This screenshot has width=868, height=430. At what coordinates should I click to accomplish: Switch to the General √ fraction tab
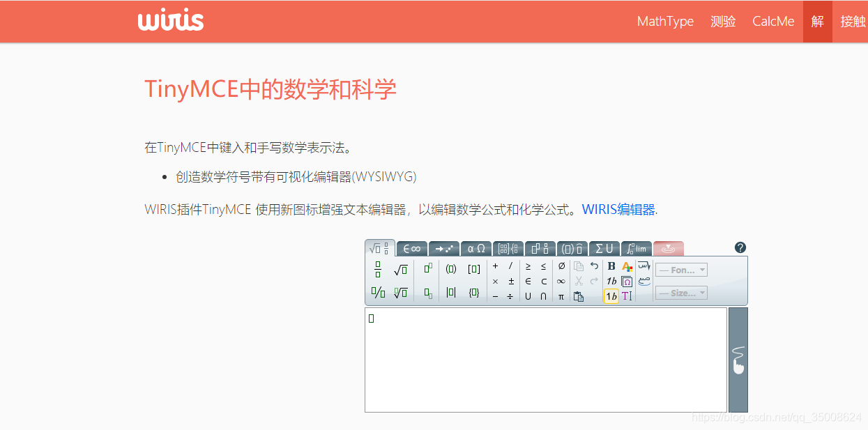[x=380, y=248]
